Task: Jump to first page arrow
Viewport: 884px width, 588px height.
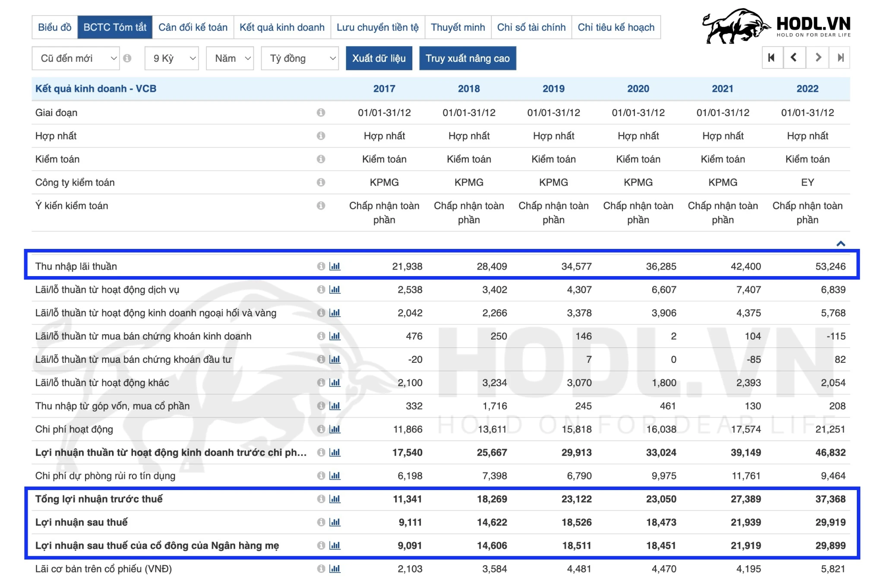Action: [772, 57]
